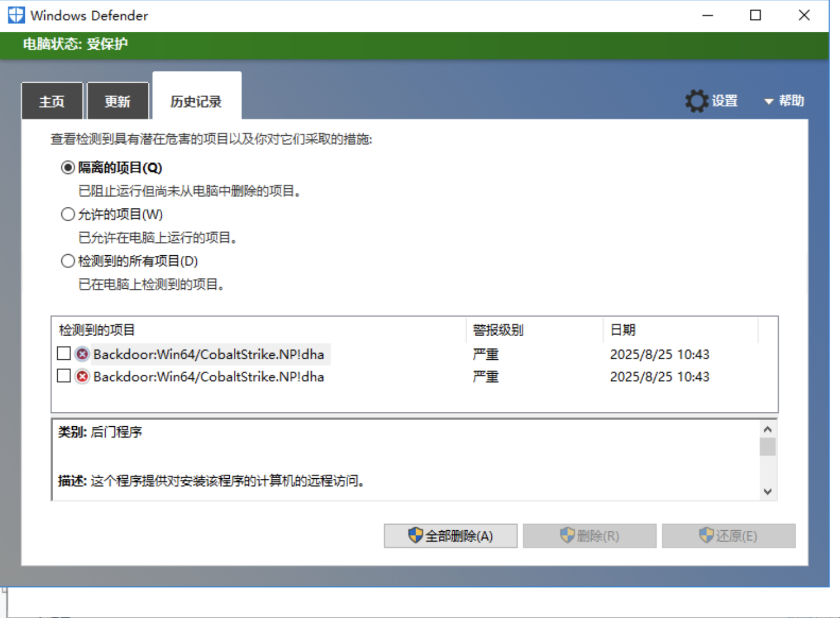840x618 pixels.
Task: Select the second Backdoor:Win64/CobaltStrike.NP!dha entry name
Action: (x=208, y=377)
